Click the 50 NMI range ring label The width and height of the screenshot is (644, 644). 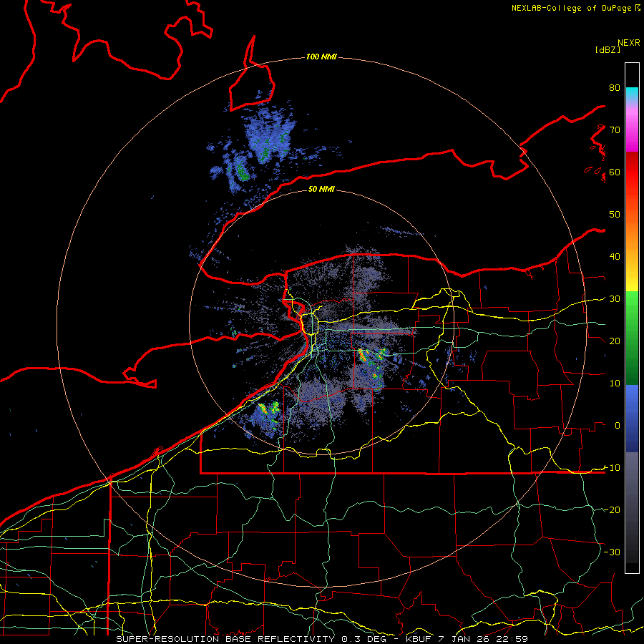click(x=321, y=189)
